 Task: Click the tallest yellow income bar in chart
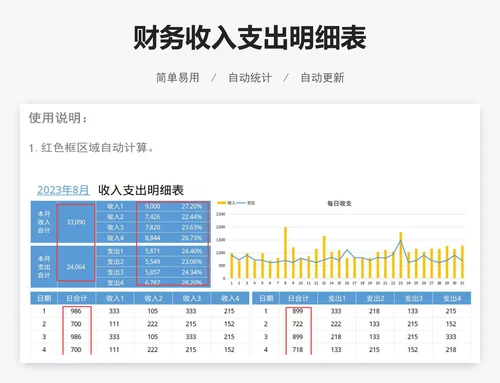coord(285,253)
